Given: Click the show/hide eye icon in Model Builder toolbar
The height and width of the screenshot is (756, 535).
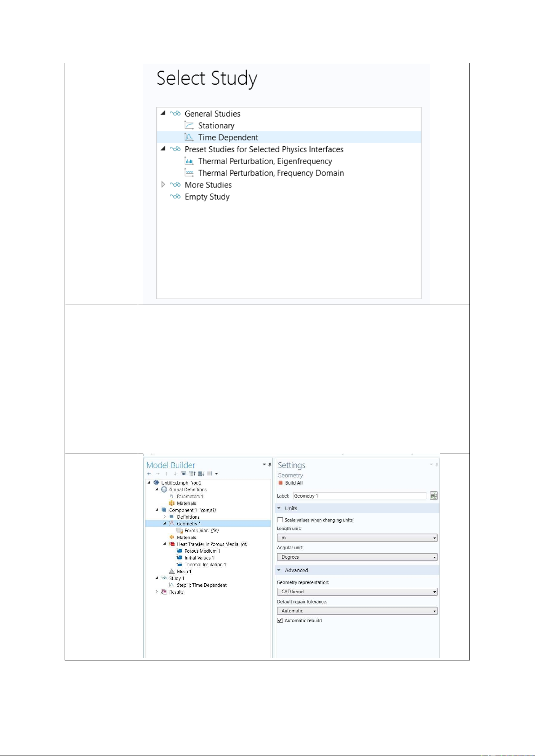Looking at the screenshot, I should tap(184, 474).
